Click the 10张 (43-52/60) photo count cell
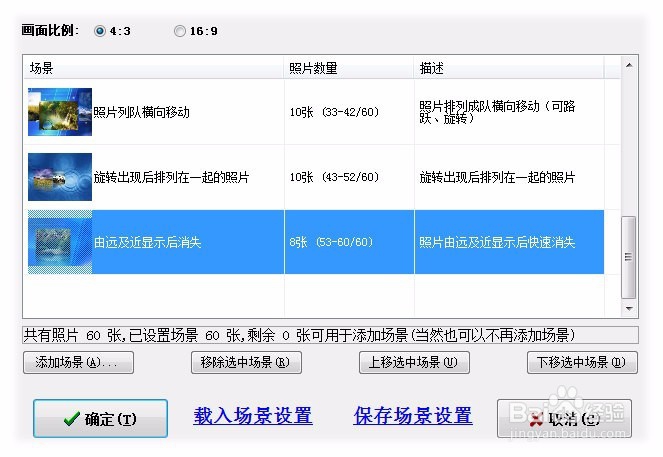The width and height of the screenshot is (663, 457). point(349,177)
